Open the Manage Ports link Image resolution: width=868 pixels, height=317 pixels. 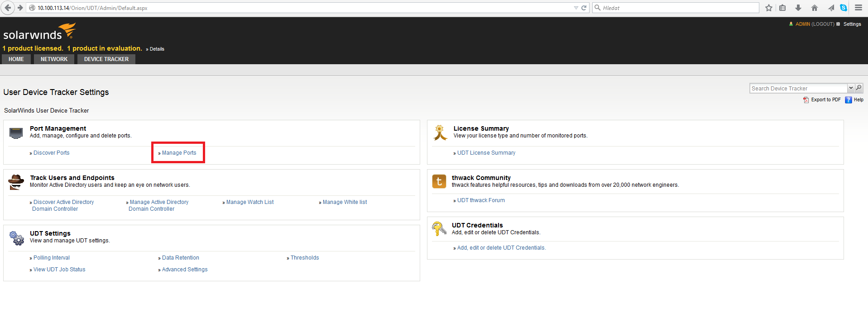[x=179, y=153]
